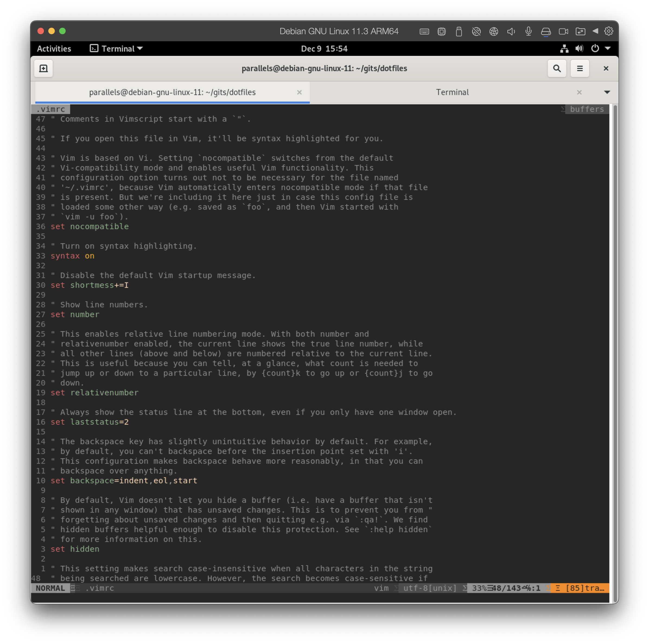
Task: Click the keyboard icon in the Parallels toolbar
Action: (424, 31)
